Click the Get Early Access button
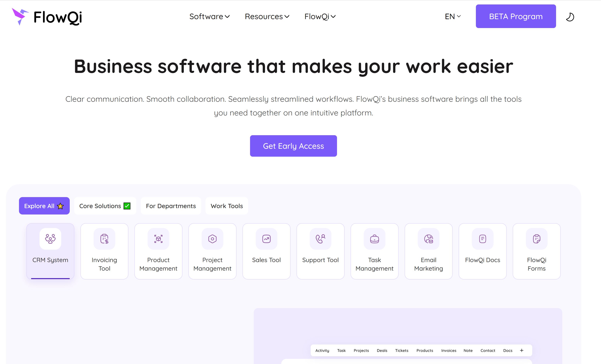 (x=293, y=146)
